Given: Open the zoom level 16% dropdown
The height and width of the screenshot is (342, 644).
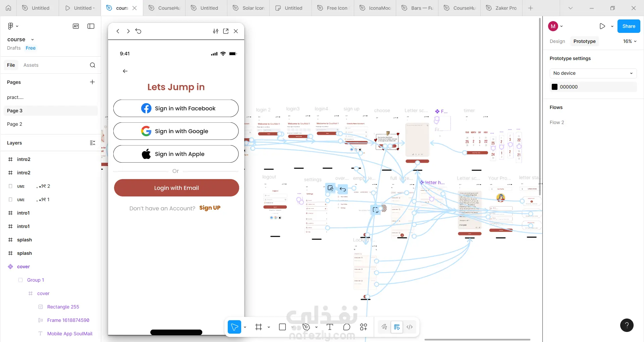Looking at the screenshot, I should (x=630, y=41).
